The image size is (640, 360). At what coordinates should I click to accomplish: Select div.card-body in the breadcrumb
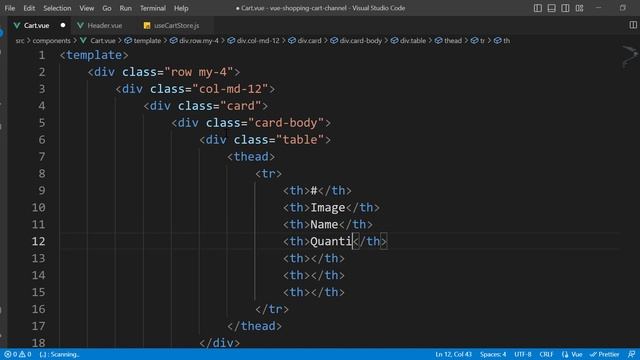(x=361, y=40)
